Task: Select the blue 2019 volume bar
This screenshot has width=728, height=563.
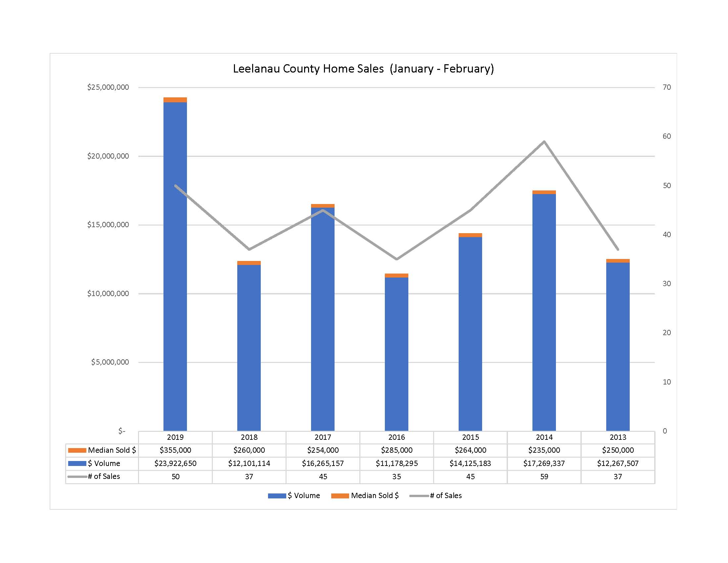Action: click(x=175, y=267)
